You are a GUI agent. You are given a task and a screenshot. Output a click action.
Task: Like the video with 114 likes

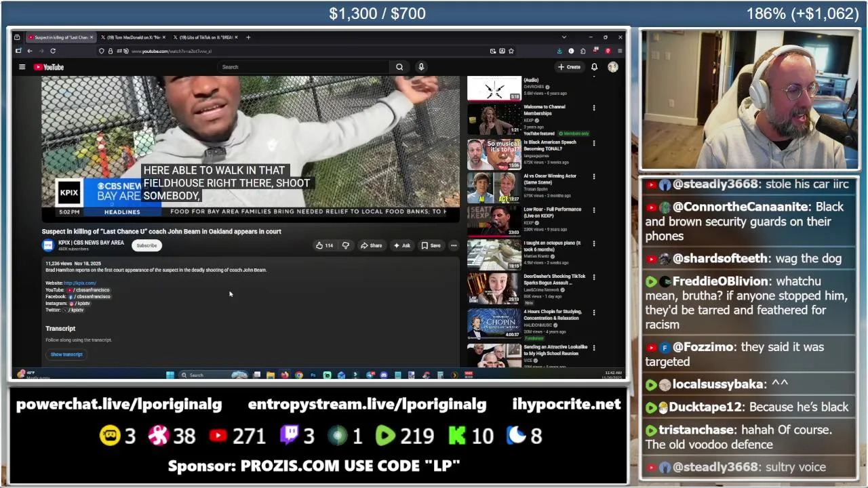click(324, 245)
